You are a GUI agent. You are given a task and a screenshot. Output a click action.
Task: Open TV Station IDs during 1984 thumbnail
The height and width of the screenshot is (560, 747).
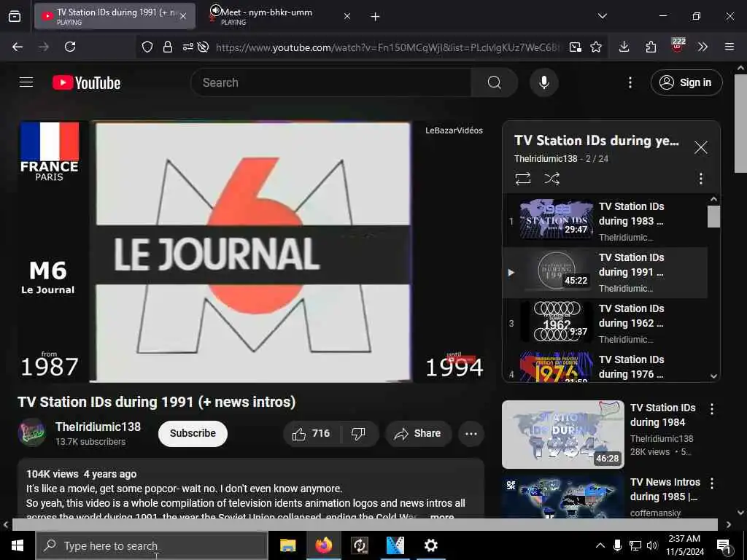[x=562, y=435]
